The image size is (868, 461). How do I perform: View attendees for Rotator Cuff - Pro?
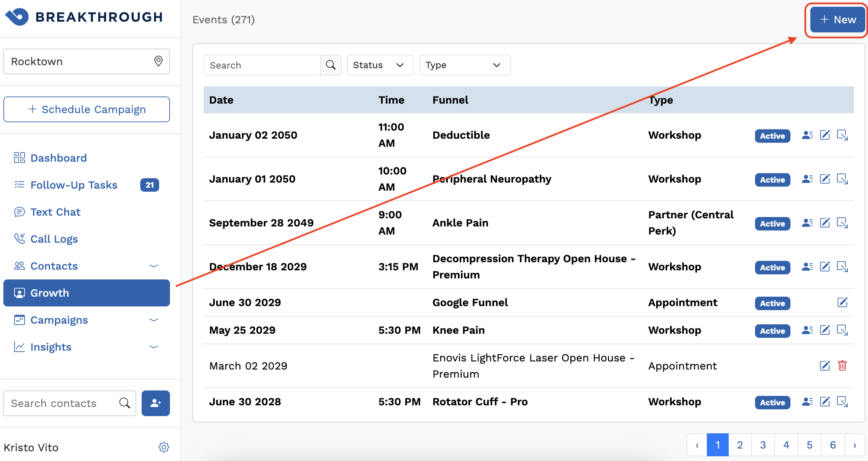pyautogui.click(x=807, y=402)
